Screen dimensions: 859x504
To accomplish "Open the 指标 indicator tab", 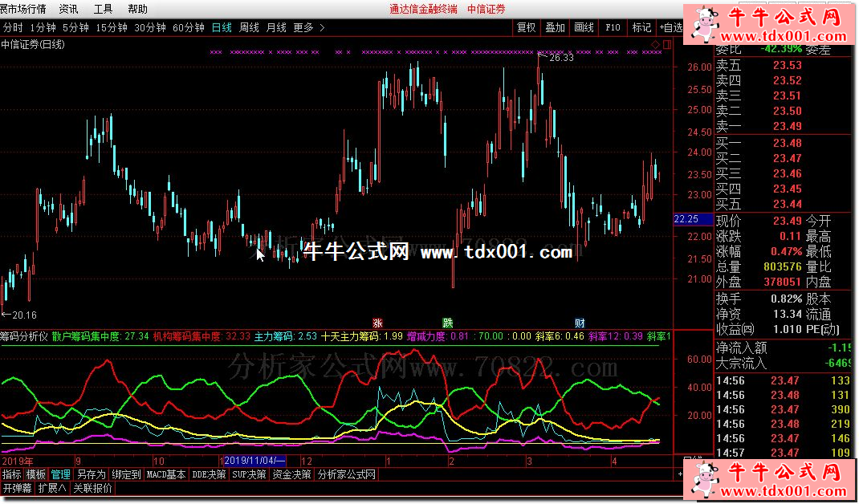I will click(12, 474).
